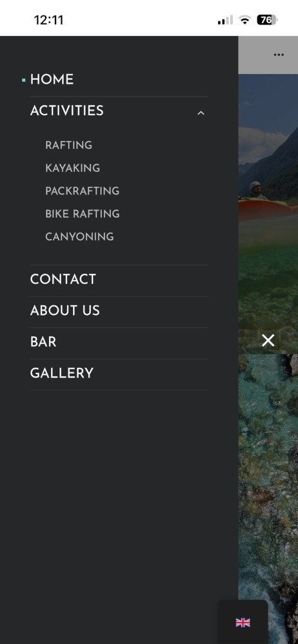View the Gallery page

pos(62,373)
